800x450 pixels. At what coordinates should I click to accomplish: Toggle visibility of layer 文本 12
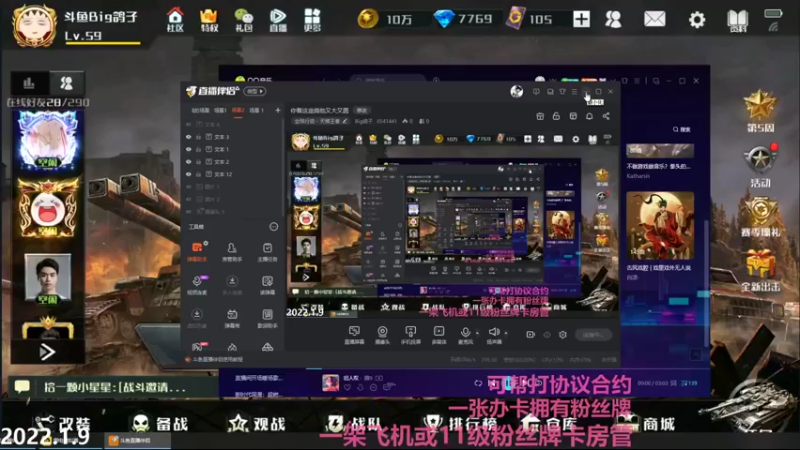188,174
